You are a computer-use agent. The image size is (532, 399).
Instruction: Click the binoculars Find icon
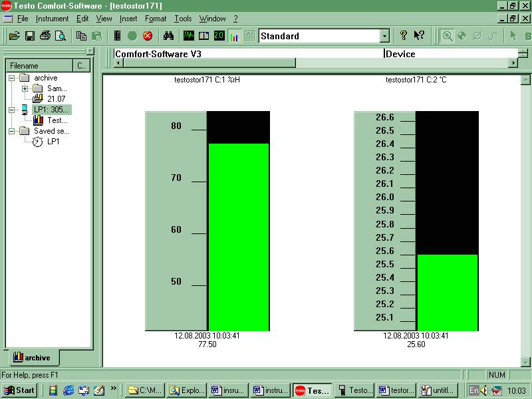tap(168, 36)
